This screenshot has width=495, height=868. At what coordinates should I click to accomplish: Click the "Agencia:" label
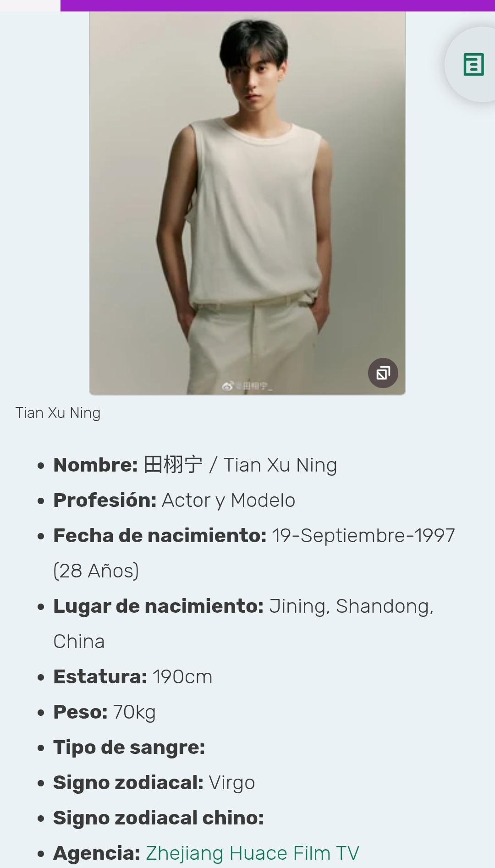(97, 853)
